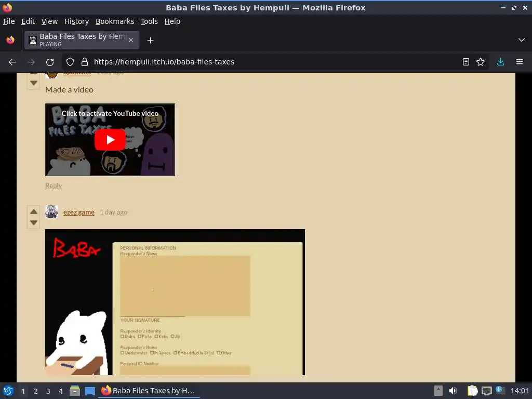Open the History menu

point(76,21)
